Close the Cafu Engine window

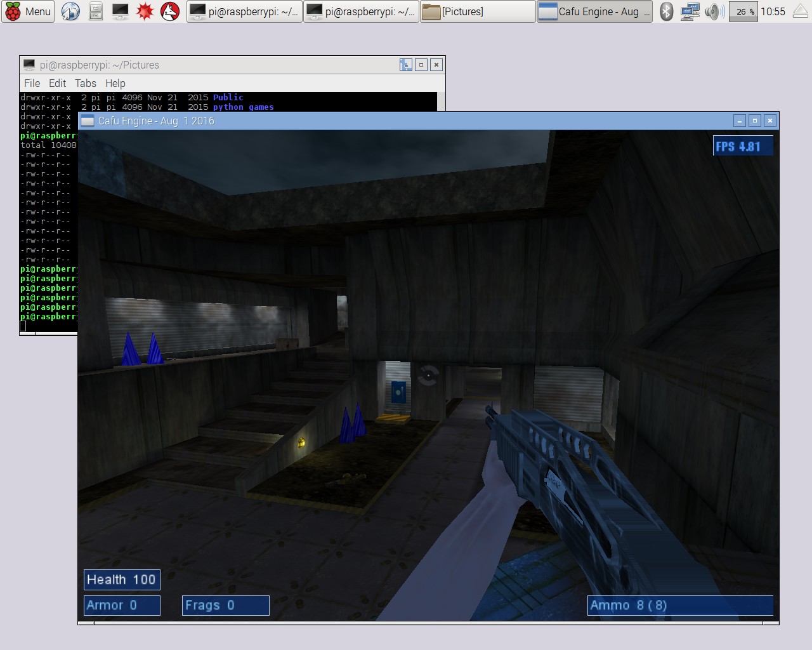click(770, 121)
